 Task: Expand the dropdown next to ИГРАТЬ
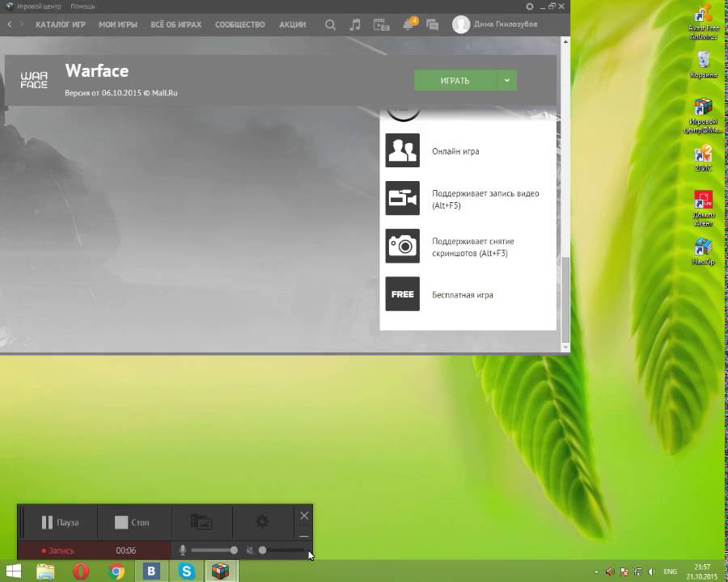(507, 81)
